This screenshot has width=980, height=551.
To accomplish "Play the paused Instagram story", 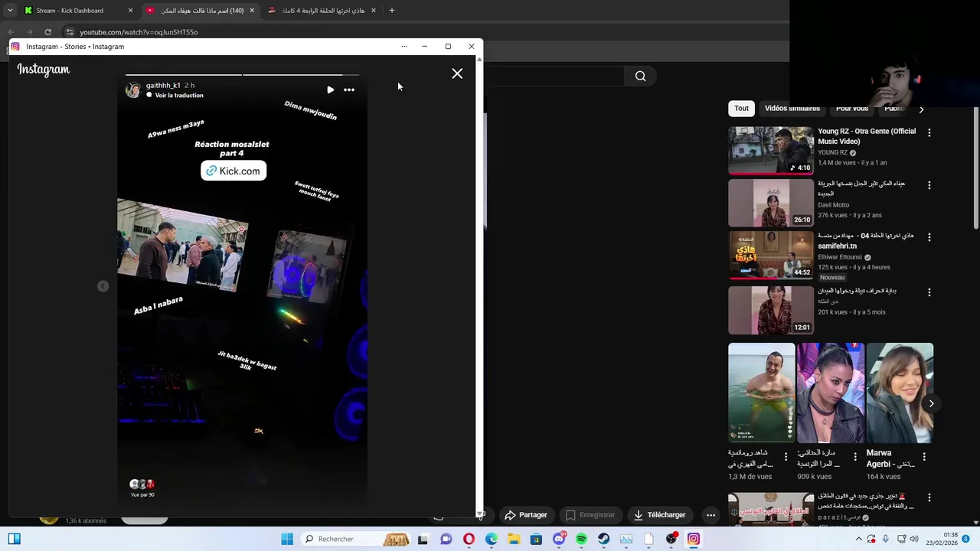I will click(330, 90).
